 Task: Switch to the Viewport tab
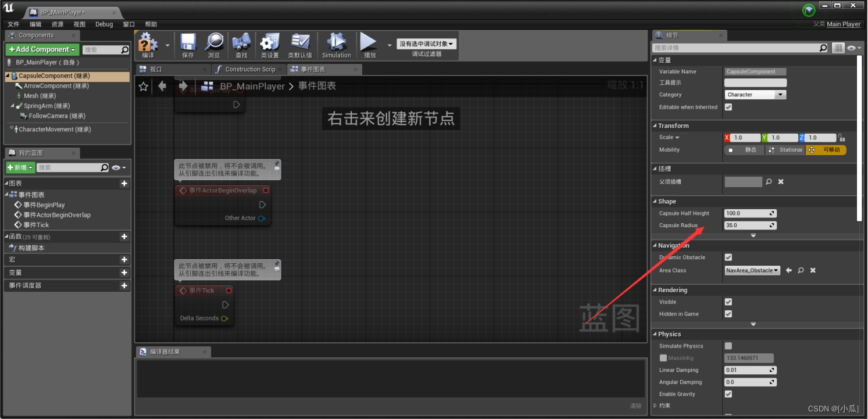coord(172,69)
